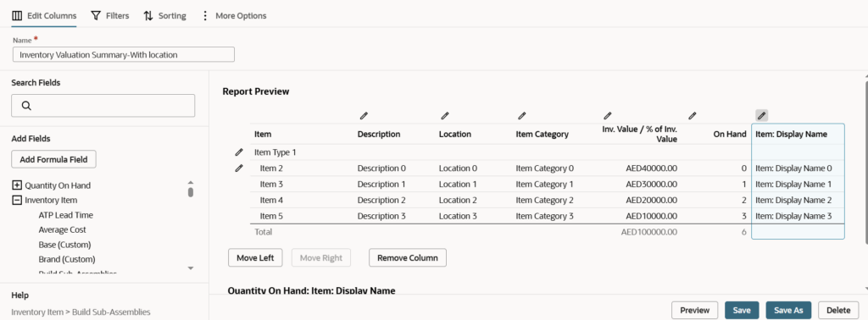This screenshot has width=868, height=320.
Task: Select the Item: Display Name column header
Action: click(791, 135)
